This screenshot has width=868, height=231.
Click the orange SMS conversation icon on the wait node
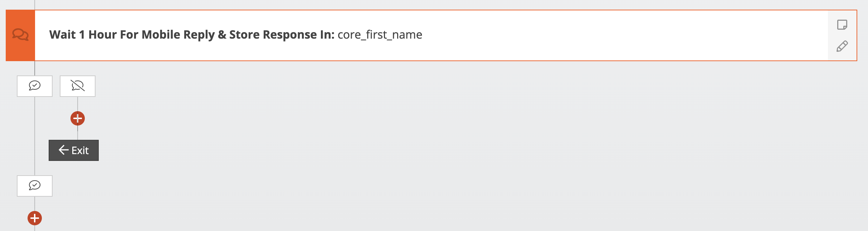click(20, 35)
